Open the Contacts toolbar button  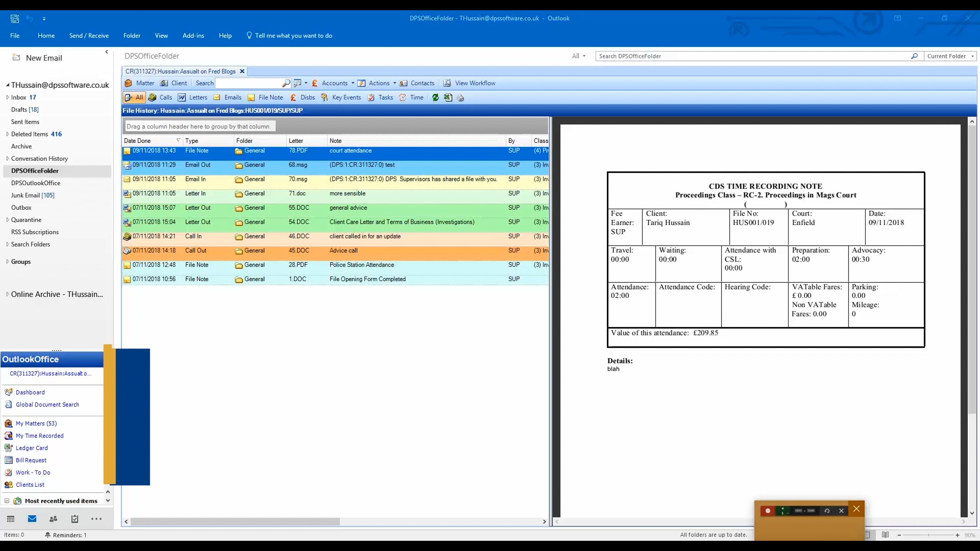coord(417,83)
